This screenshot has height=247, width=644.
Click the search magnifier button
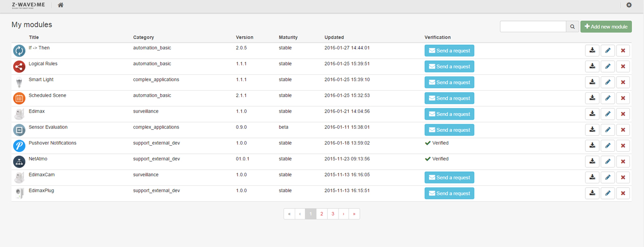[573, 26]
